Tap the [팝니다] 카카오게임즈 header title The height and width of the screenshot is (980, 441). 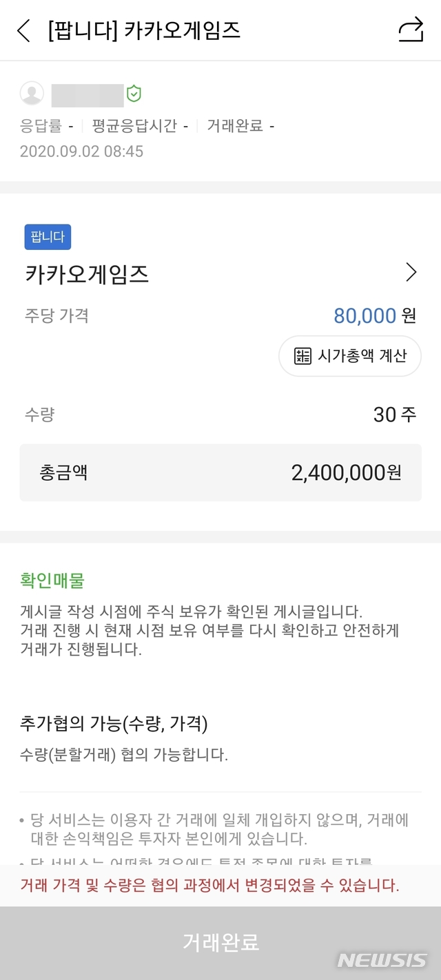click(144, 31)
